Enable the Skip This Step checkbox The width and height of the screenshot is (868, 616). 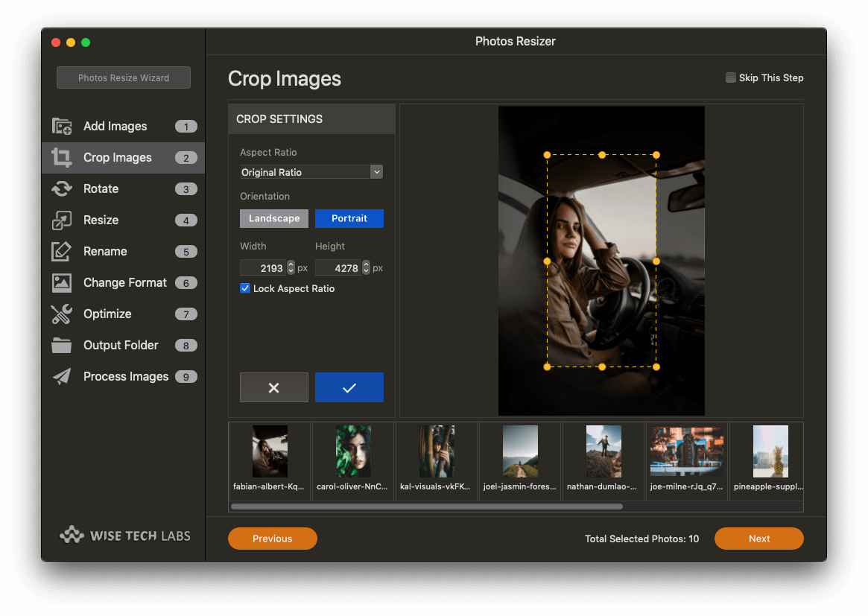(731, 77)
